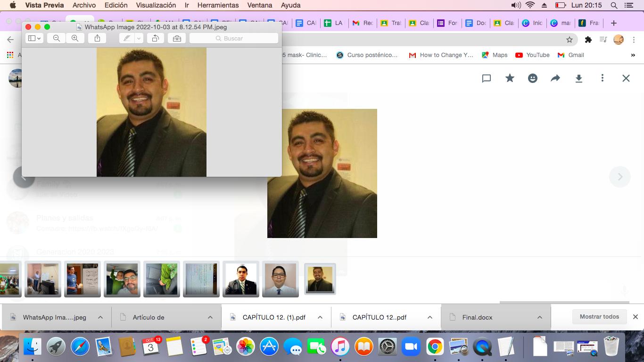Open the Archivo menu
Viewport: 644px width, 362px height.
[84, 5]
